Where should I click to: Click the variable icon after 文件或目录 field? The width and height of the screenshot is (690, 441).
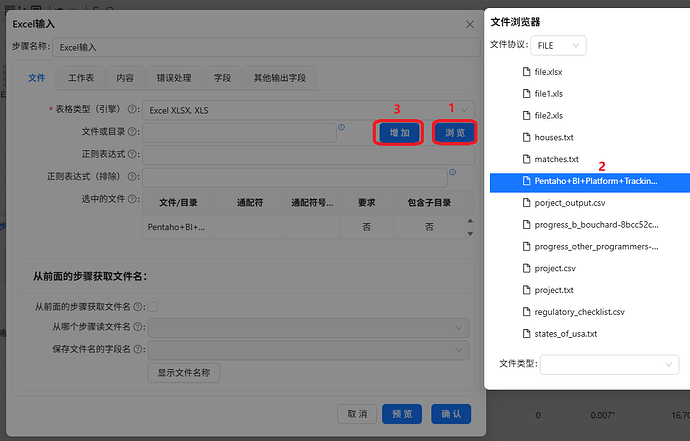[341, 127]
